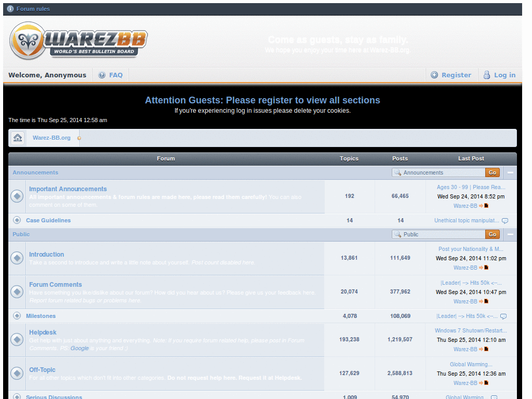Collapse the Public category

510,234
